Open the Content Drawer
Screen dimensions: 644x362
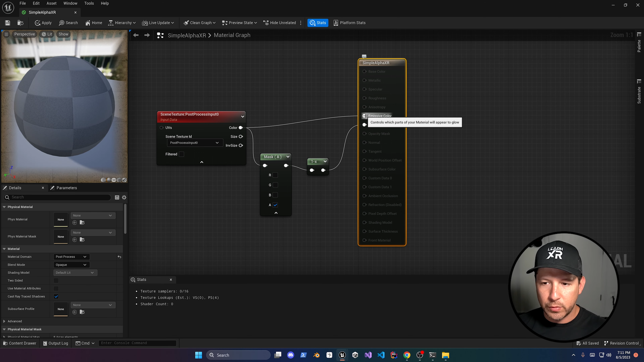20,343
